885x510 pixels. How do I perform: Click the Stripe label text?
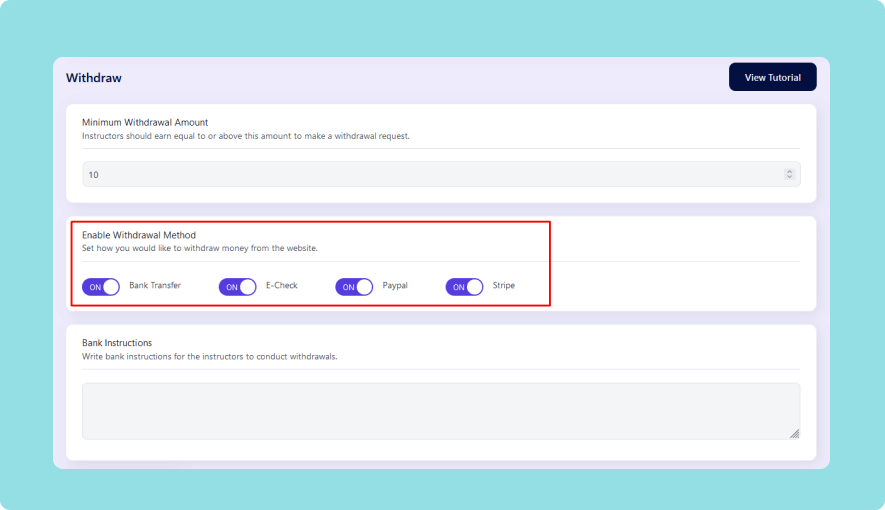(504, 286)
